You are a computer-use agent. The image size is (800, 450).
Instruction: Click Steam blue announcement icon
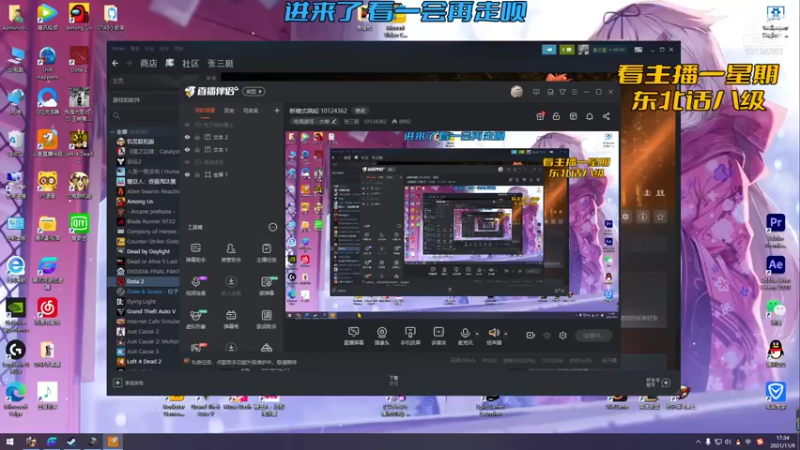(549, 49)
